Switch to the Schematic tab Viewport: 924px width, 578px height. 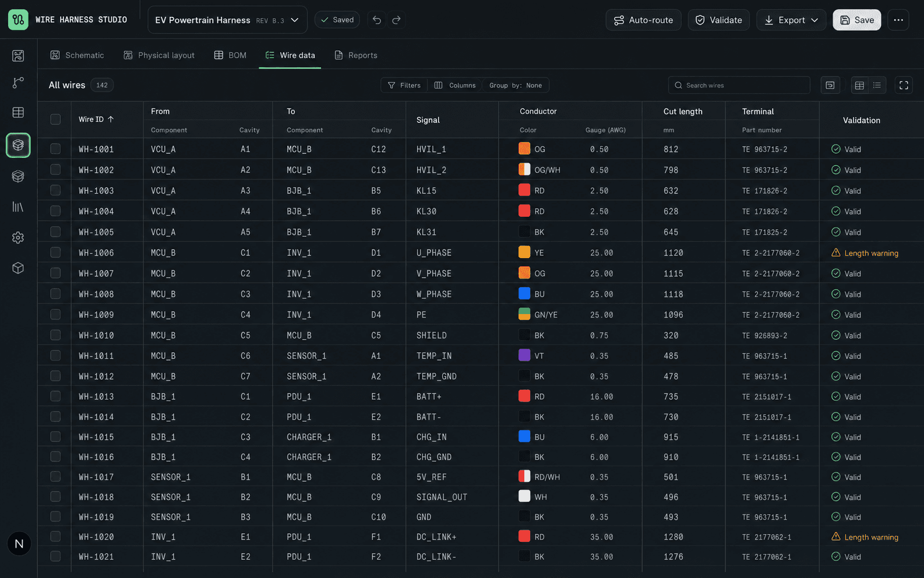(77, 55)
